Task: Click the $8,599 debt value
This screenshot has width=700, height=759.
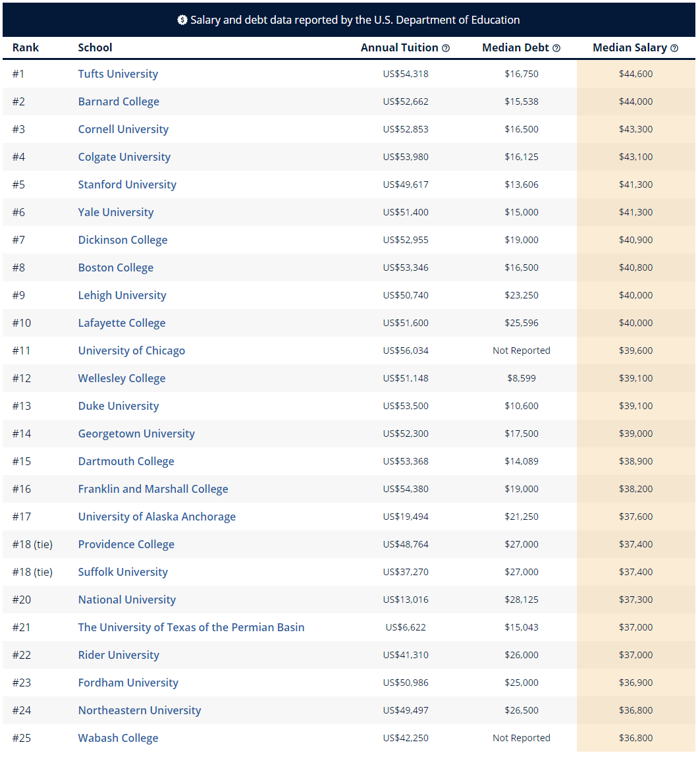Action: point(522,378)
